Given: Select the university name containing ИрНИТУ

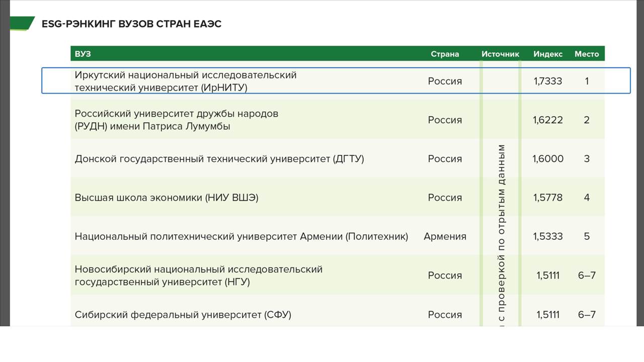Looking at the screenshot, I should pos(186,81).
